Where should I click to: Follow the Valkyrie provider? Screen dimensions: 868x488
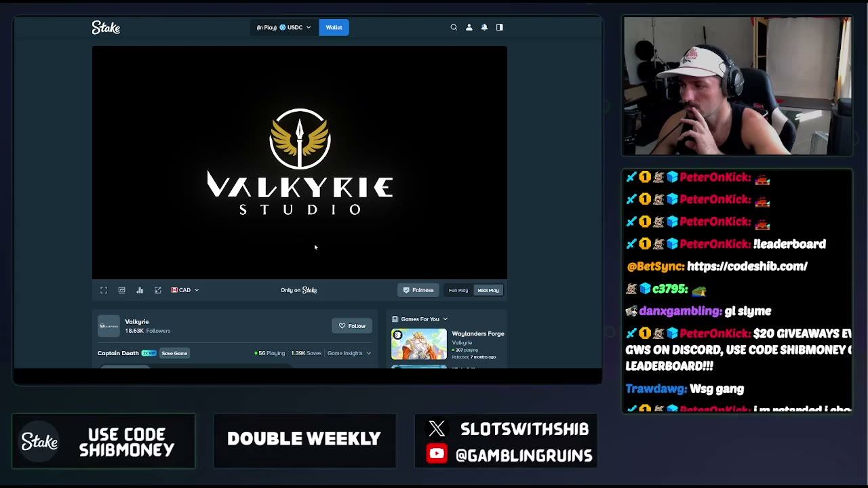point(352,326)
